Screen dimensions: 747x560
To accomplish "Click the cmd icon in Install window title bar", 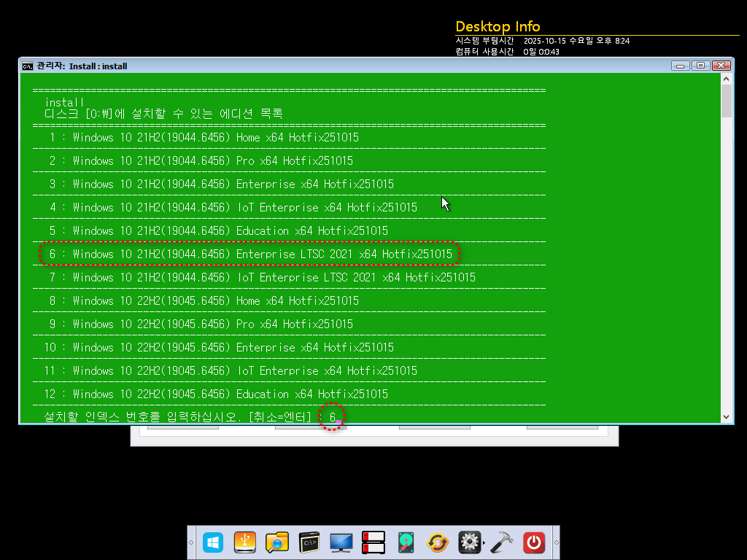I will (28, 66).
